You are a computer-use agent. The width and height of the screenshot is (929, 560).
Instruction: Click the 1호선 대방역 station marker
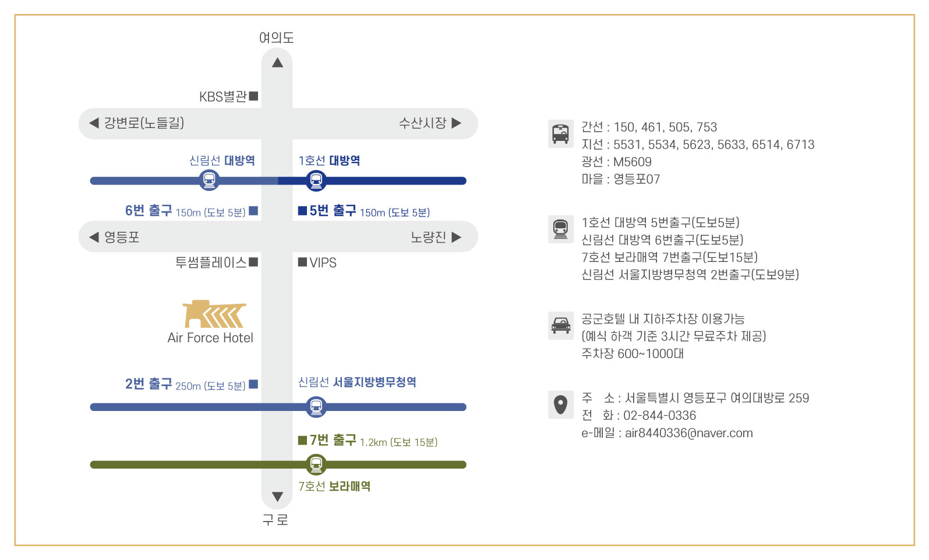coord(316,180)
